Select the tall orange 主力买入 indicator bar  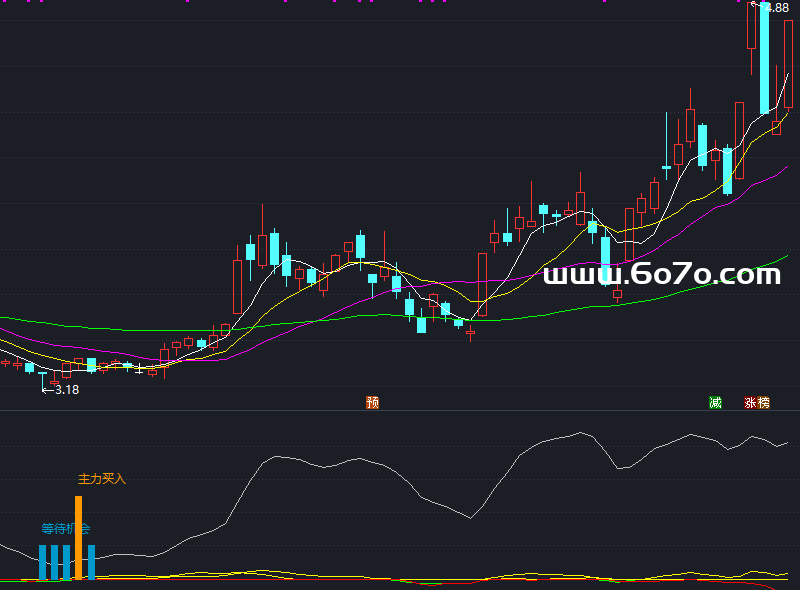(x=79, y=538)
